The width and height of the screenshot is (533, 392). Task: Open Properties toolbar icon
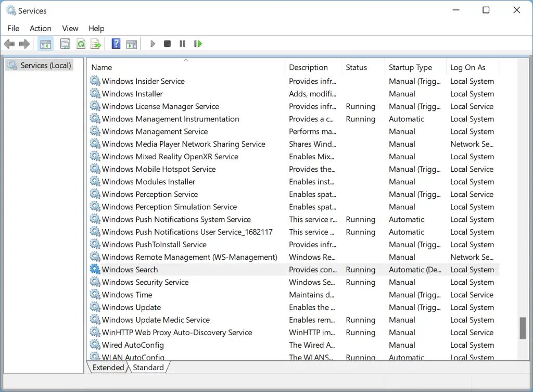pos(65,44)
